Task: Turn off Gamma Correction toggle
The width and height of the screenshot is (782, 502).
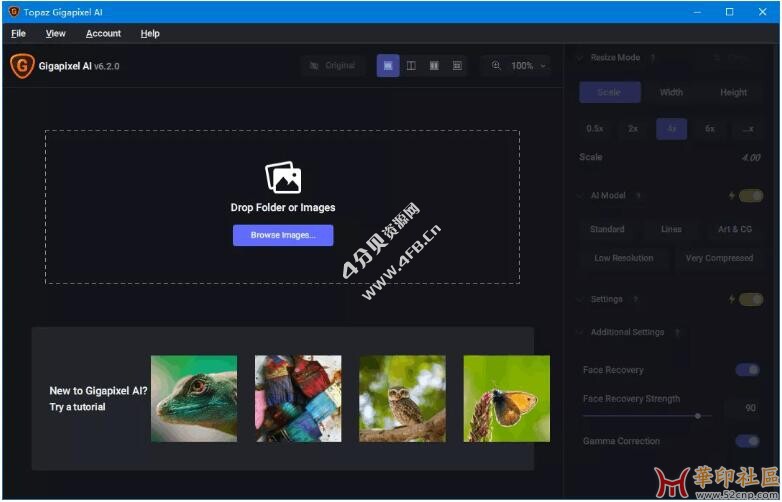Action: coord(747,441)
